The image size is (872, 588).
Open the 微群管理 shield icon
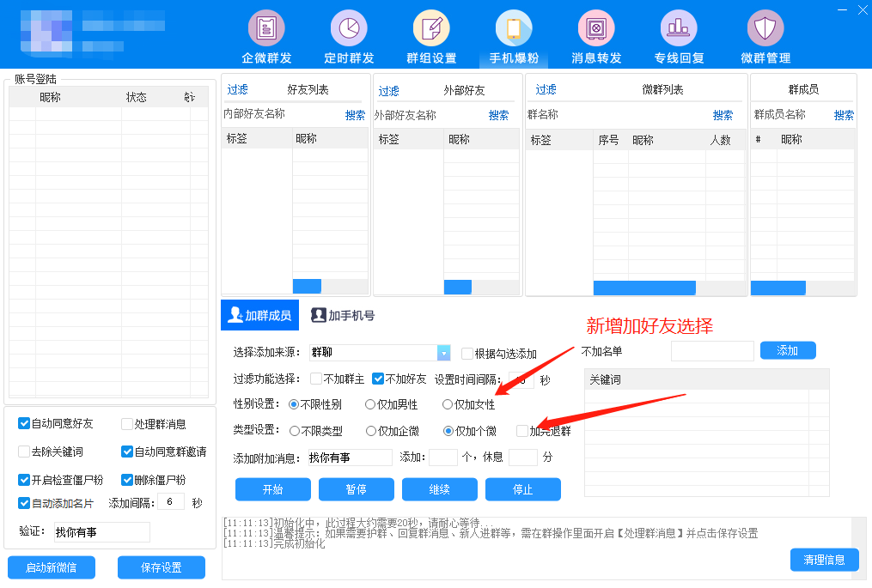coord(765,28)
